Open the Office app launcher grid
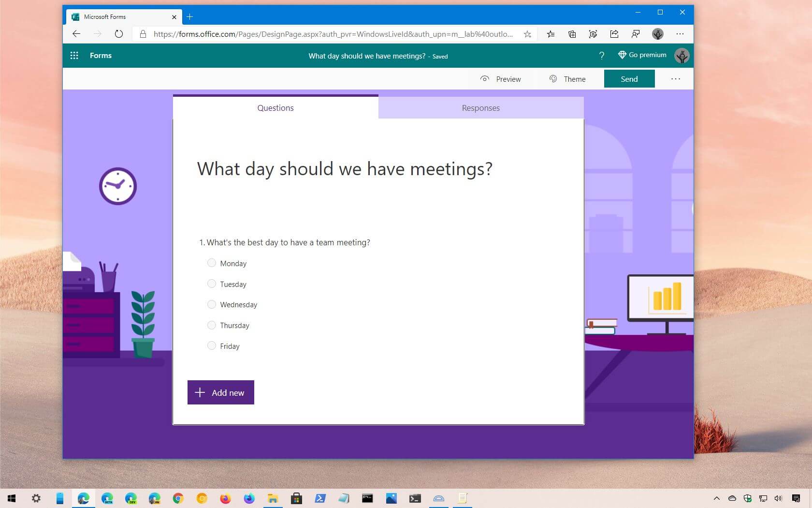 click(x=74, y=55)
